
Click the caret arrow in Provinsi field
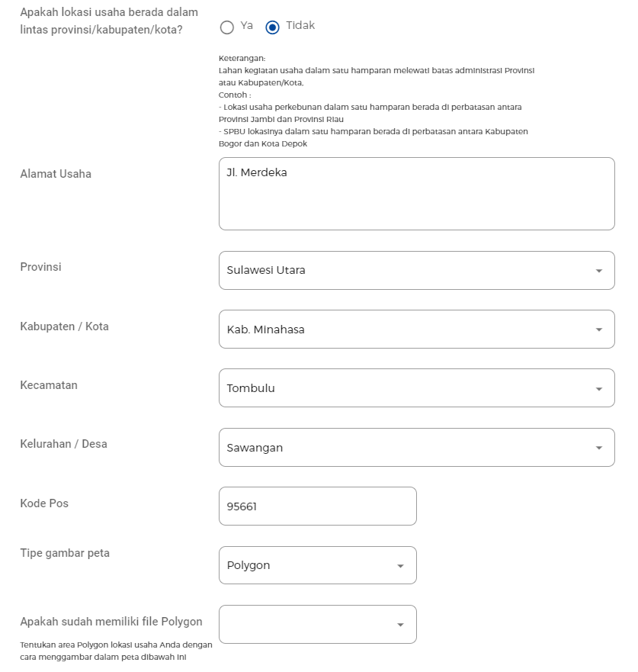[x=599, y=271]
